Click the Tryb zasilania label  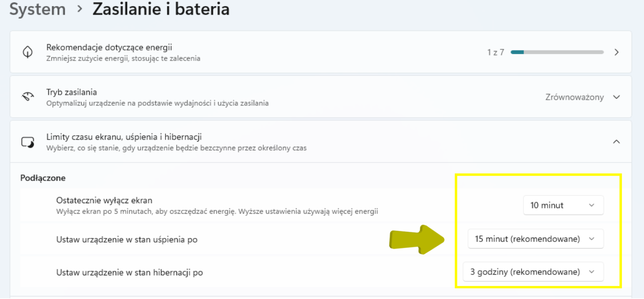point(72,92)
